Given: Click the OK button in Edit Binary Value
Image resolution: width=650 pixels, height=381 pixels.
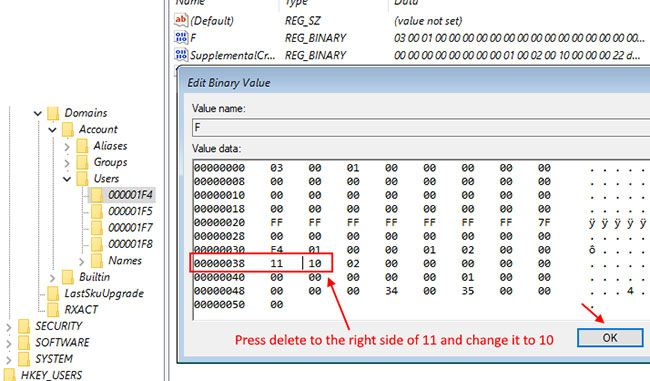Looking at the screenshot, I should click(x=610, y=338).
